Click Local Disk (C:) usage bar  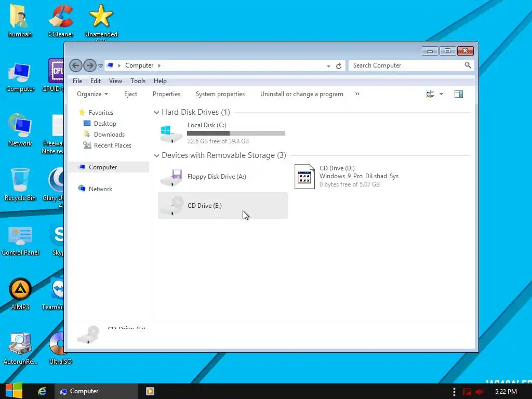(236, 134)
